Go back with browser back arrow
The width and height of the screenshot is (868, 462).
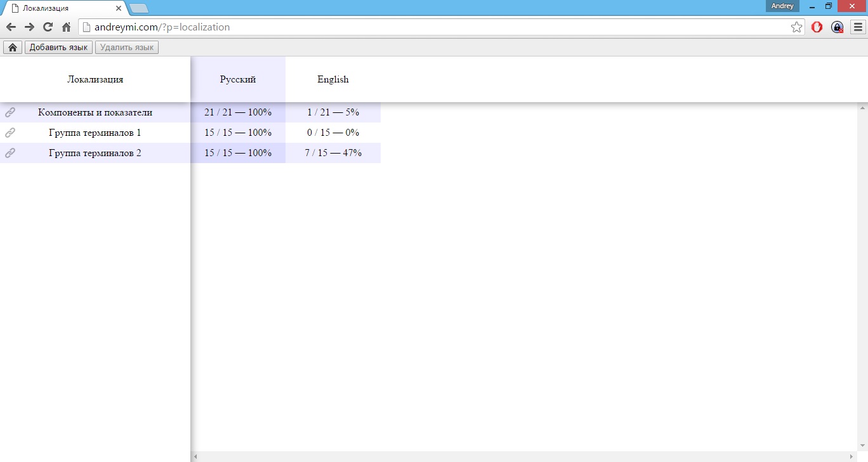[x=11, y=27]
